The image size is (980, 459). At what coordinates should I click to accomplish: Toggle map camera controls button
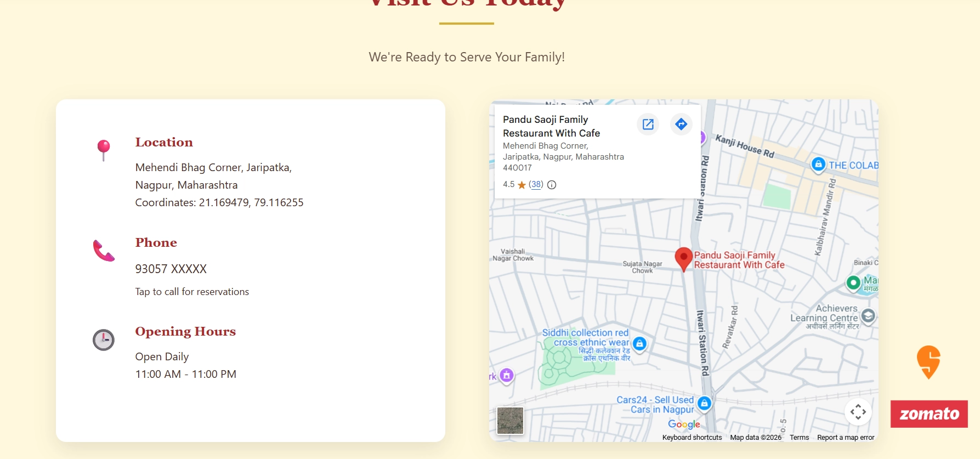[858, 412]
